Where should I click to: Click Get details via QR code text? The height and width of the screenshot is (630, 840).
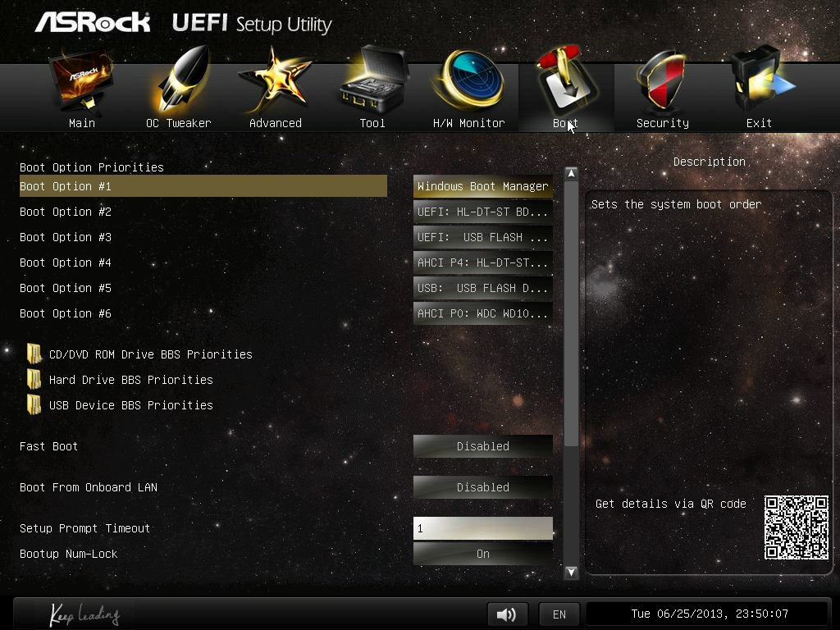tap(671, 504)
